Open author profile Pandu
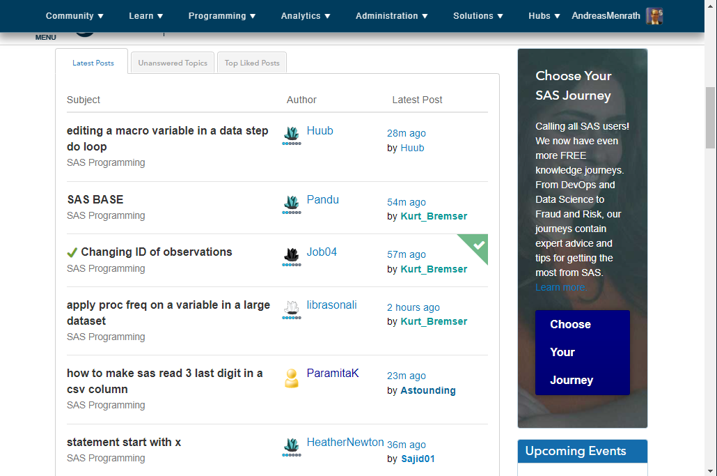Screen dimensions: 717x476 pyautogui.click(x=322, y=200)
